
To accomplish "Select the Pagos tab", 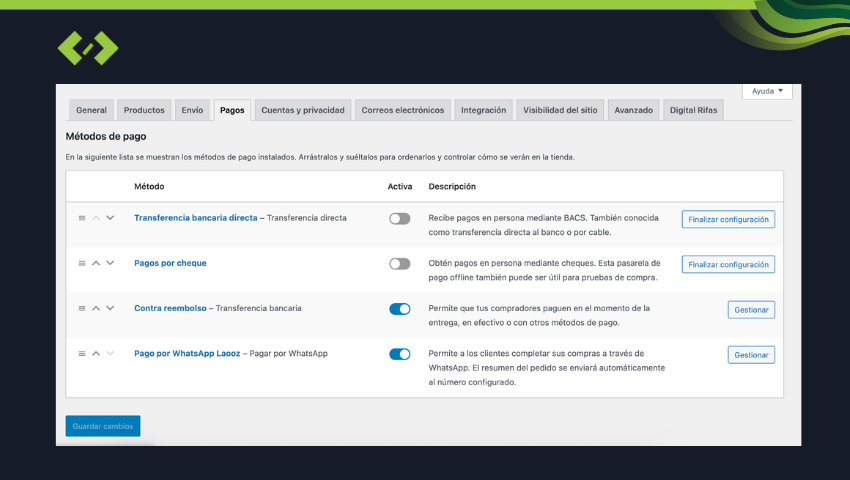I will click(232, 110).
